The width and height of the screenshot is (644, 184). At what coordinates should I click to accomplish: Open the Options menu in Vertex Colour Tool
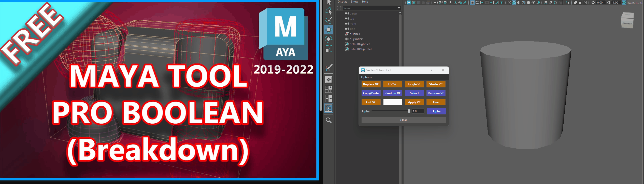click(366, 77)
